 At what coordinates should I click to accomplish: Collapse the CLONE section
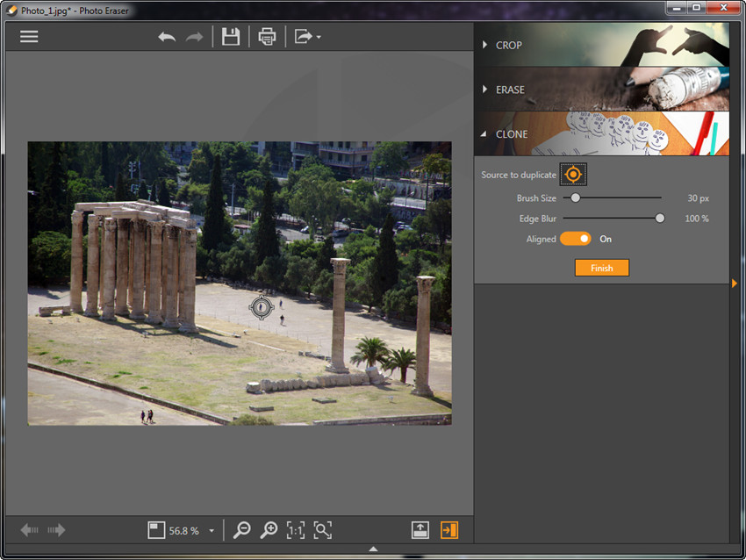[x=601, y=134]
